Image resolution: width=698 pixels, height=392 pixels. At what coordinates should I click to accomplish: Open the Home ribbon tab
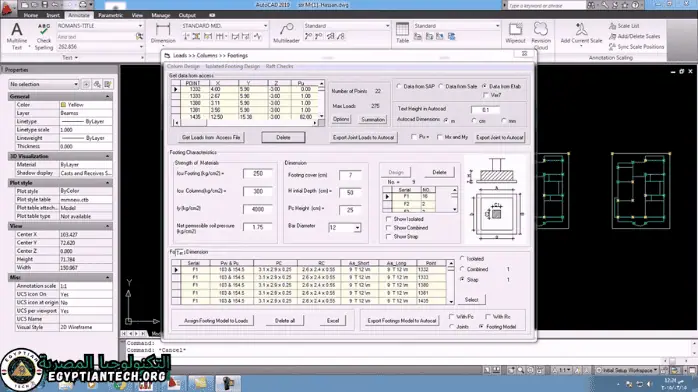point(31,15)
